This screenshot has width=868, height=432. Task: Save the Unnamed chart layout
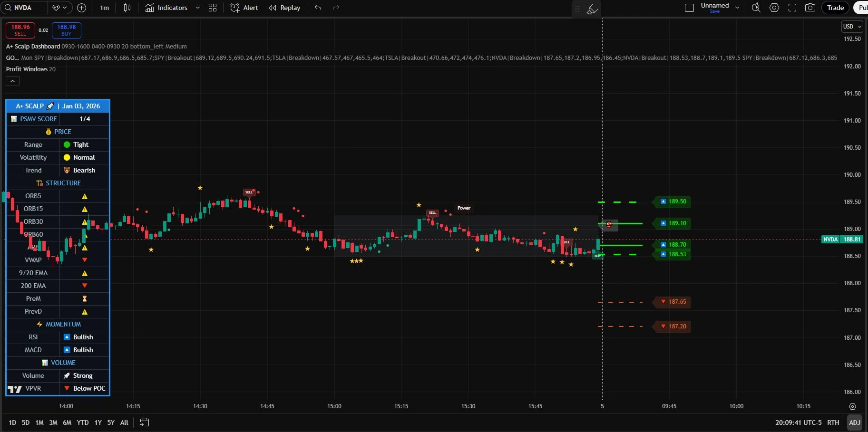(714, 11)
